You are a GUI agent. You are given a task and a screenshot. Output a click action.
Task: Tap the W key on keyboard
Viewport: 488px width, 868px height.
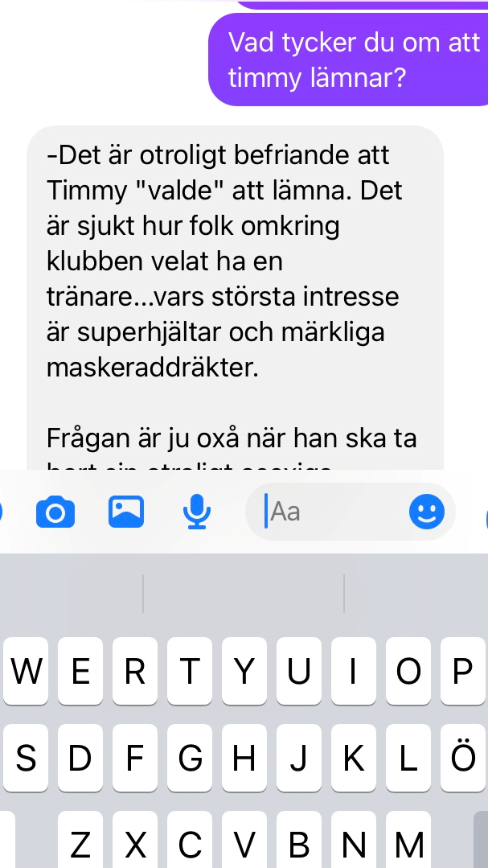26,671
